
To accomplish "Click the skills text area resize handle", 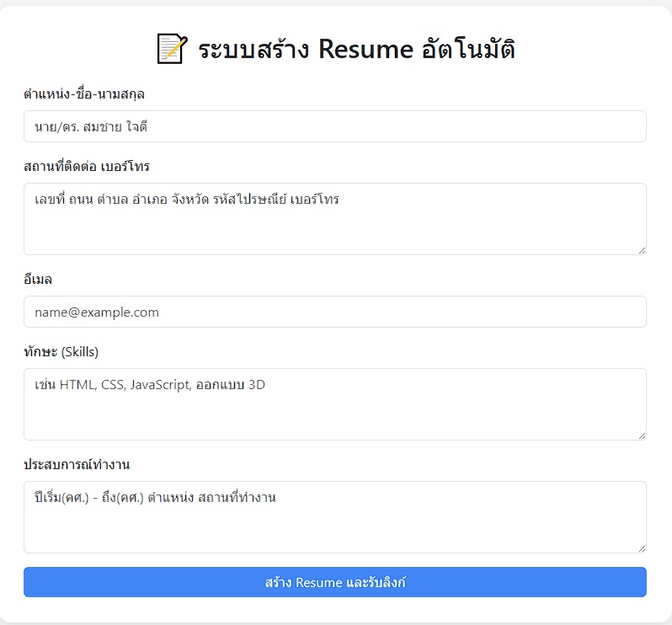I will click(642, 435).
